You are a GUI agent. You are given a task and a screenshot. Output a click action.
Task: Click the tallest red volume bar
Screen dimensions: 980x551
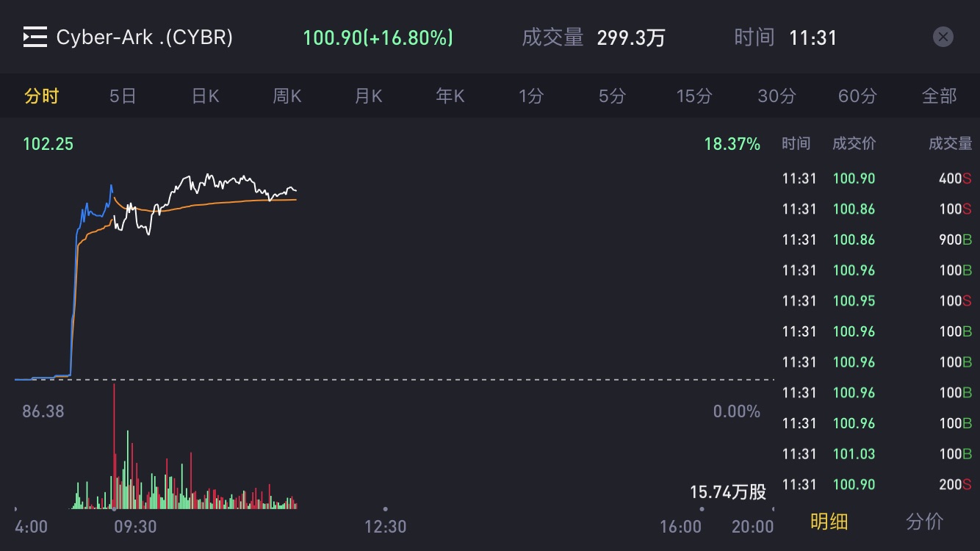tap(114, 441)
